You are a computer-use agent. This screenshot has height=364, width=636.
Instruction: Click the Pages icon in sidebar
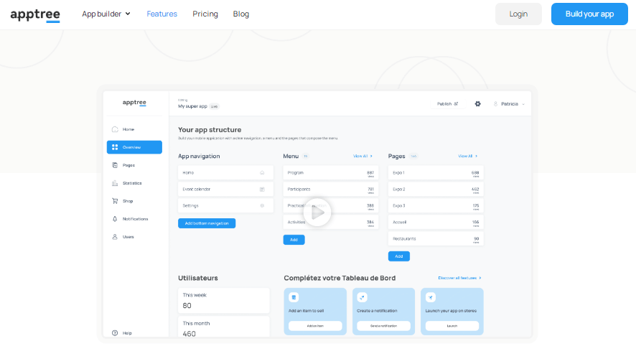coord(115,165)
